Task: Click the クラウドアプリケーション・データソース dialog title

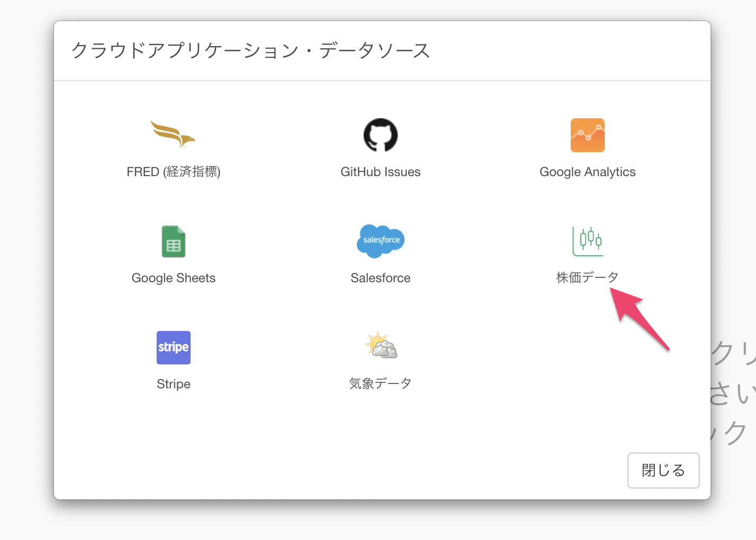Action: click(251, 50)
